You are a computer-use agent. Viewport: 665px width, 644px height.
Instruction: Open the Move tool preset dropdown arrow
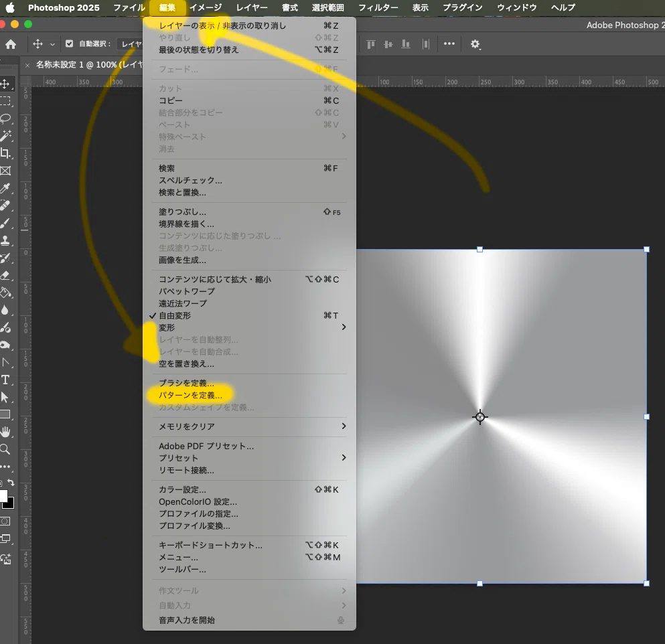(53, 44)
